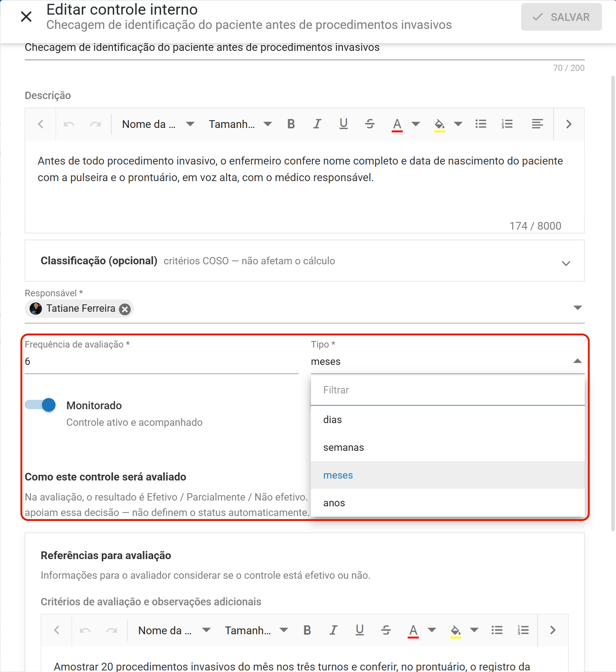
Task: Open font name dropdown in Critérios toolbar
Action: (174, 630)
